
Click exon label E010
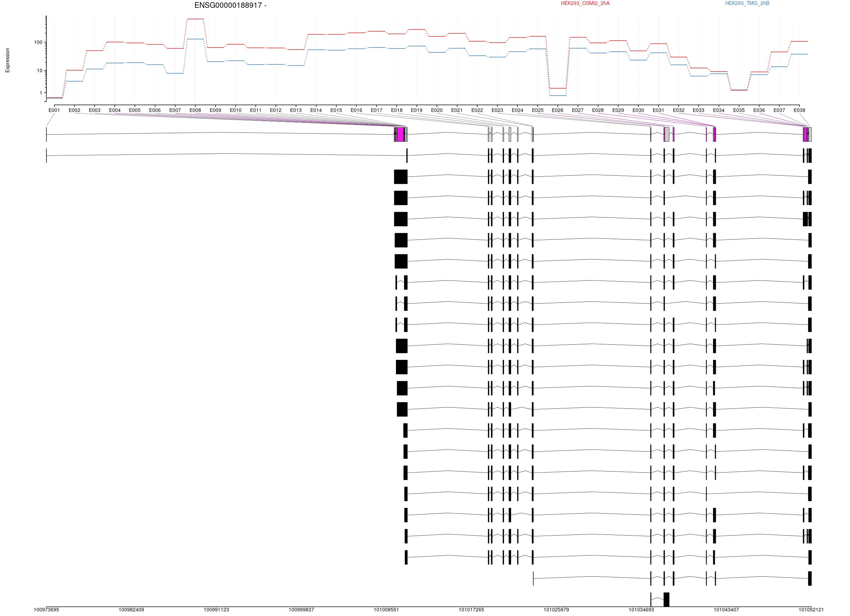236,110
